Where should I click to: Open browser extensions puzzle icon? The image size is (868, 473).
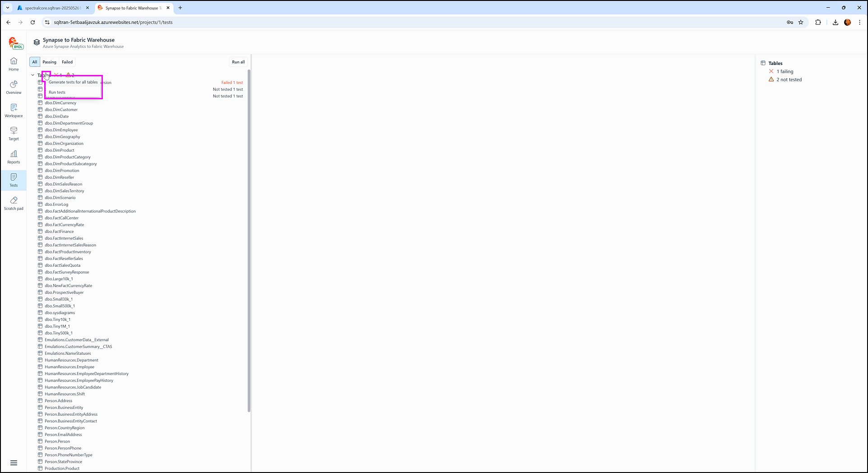pyautogui.click(x=818, y=22)
